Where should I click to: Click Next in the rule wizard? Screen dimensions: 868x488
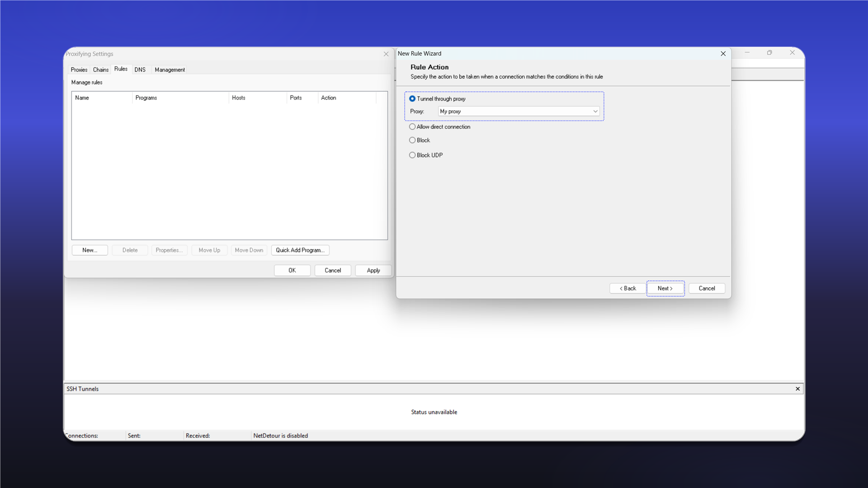(x=665, y=288)
